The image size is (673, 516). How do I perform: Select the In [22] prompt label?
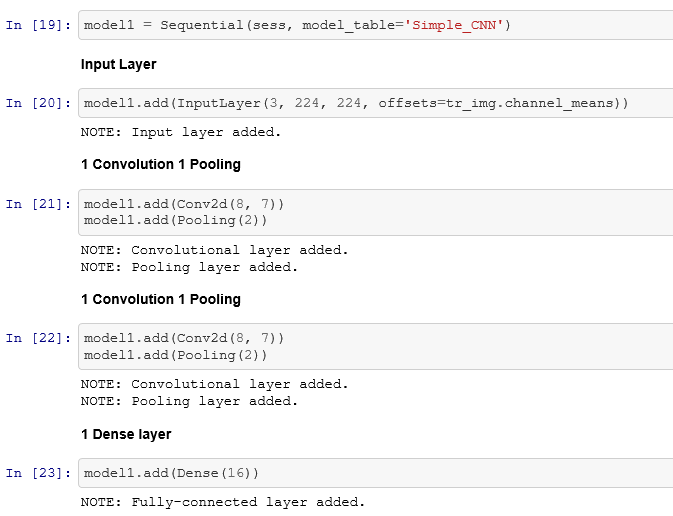click(38, 338)
